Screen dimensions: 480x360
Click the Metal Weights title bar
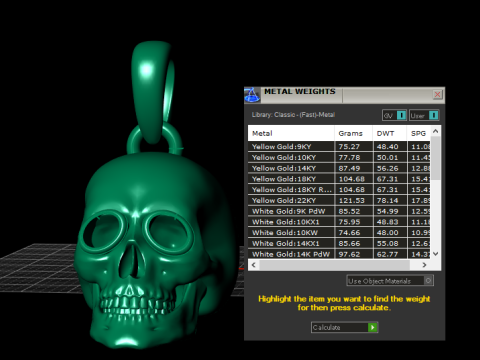tap(344, 95)
